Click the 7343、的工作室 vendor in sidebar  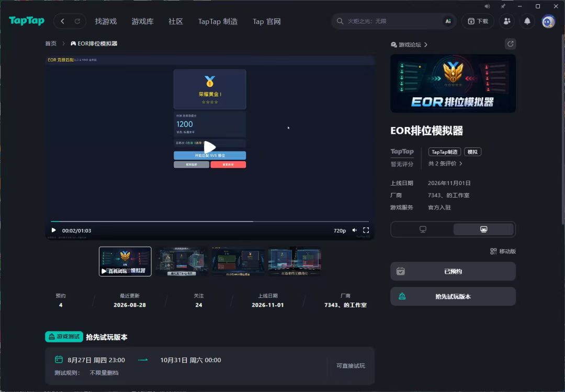[x=449, y=195]
